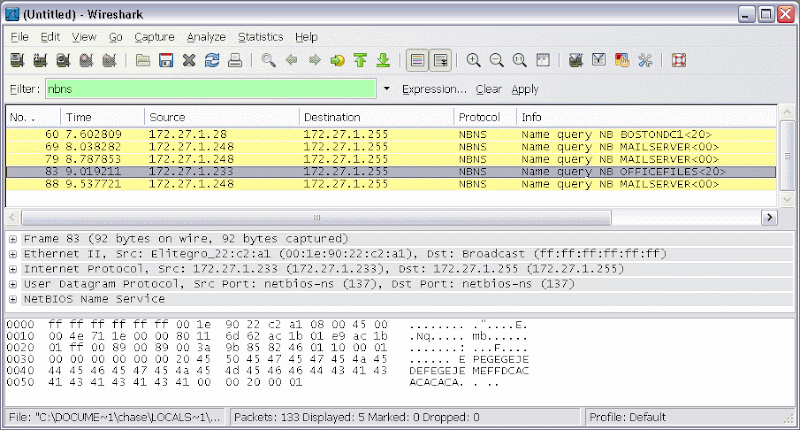This screenshot has height=430, width=800.
Task: Go to specific packet number icon
Action: 337,61
